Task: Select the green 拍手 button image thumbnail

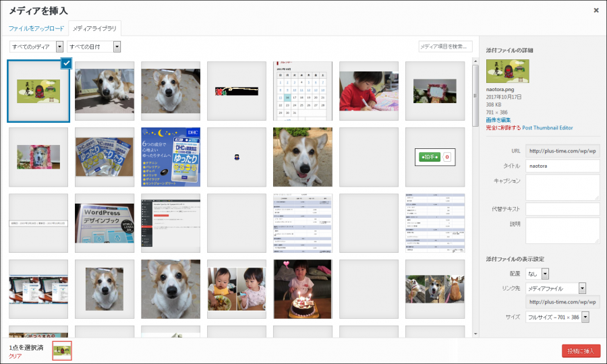Action: pos(435,156)
